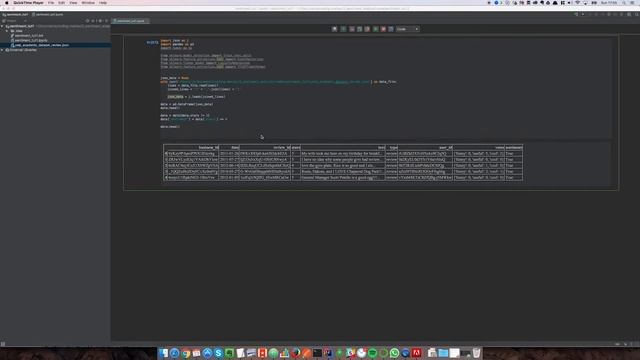640x360 pixels.
Task: Open the Trash in the Dock
Action: (476, 353)
